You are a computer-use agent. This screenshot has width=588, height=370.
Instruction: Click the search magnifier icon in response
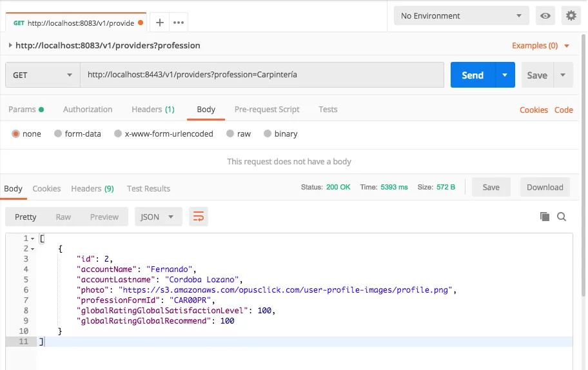[x=562, y=217]
